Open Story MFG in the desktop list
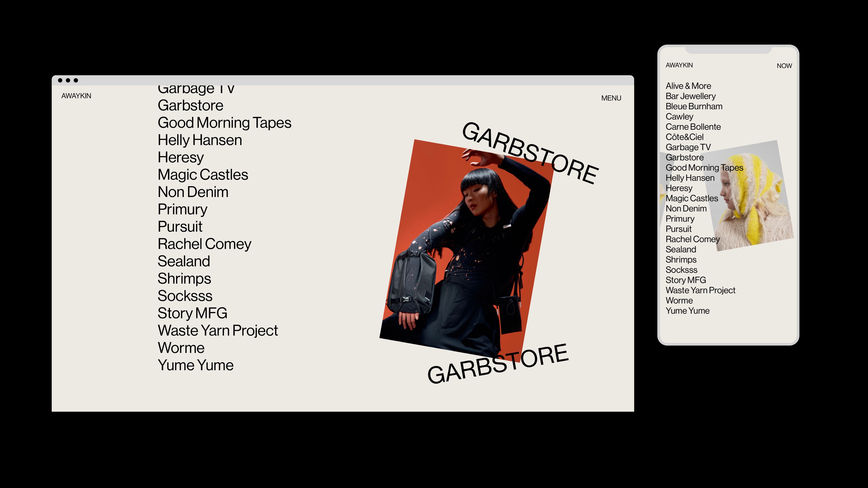Image resolution: width=868 pixels, height=488 pixels. [x=192, y=314]
